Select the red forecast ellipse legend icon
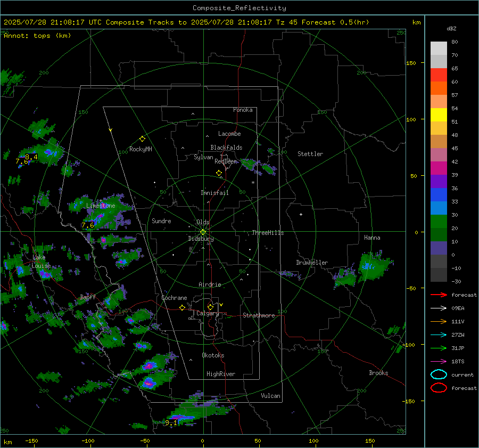 (x=439, y=388)
